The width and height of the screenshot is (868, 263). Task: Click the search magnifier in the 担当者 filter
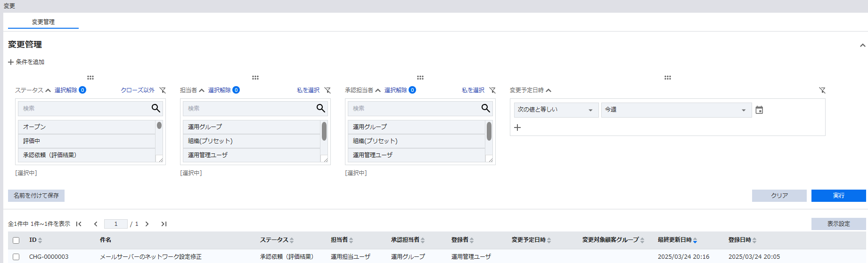point(320,108)
